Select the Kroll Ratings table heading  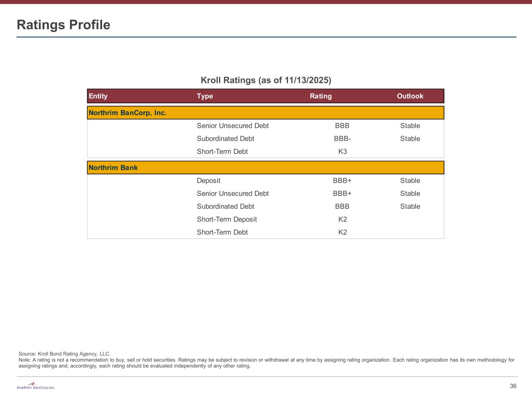pyautogui.click(x=266, y=80)
